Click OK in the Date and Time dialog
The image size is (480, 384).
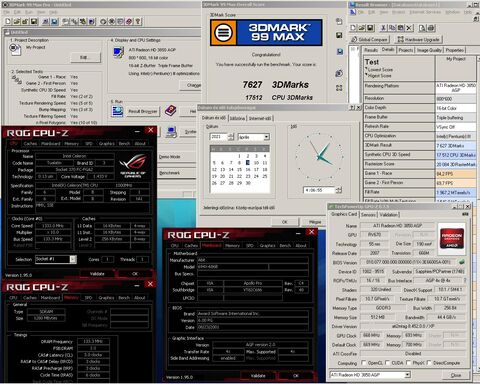(x=285, y=222)
